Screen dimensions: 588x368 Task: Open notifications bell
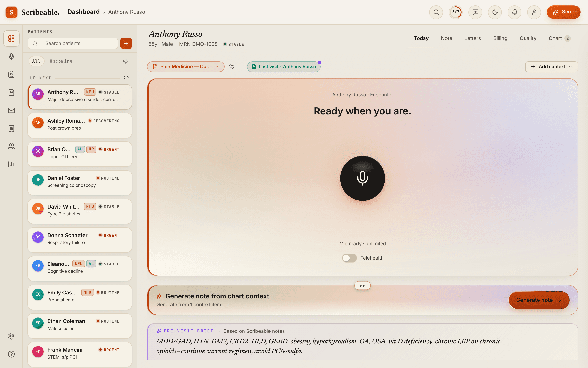point(514,12)
